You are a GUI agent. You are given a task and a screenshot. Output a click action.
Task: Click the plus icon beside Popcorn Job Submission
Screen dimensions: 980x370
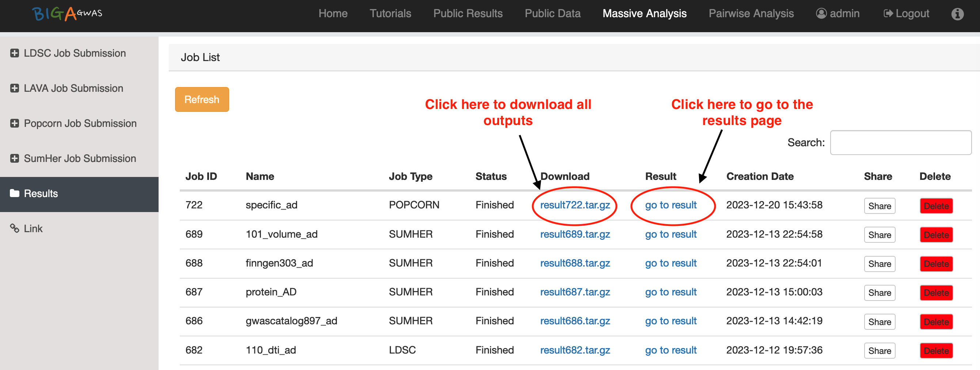coord(15,123)
